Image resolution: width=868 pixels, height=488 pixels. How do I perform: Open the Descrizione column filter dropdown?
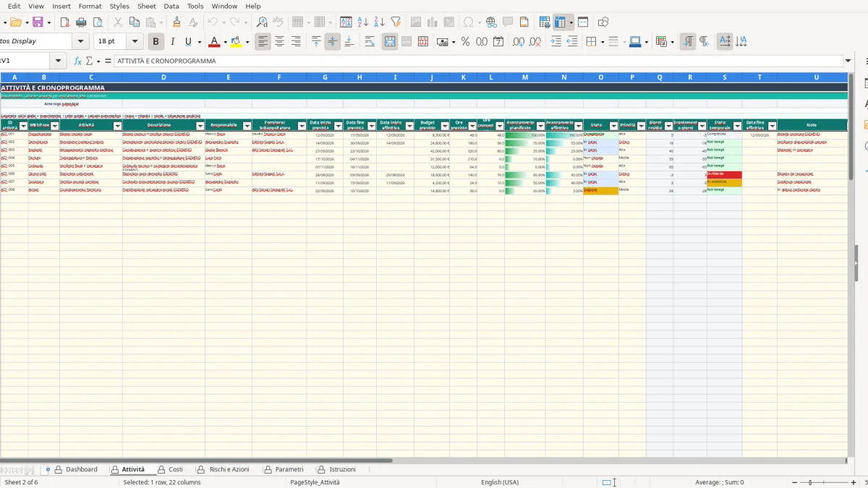(200, 126)
